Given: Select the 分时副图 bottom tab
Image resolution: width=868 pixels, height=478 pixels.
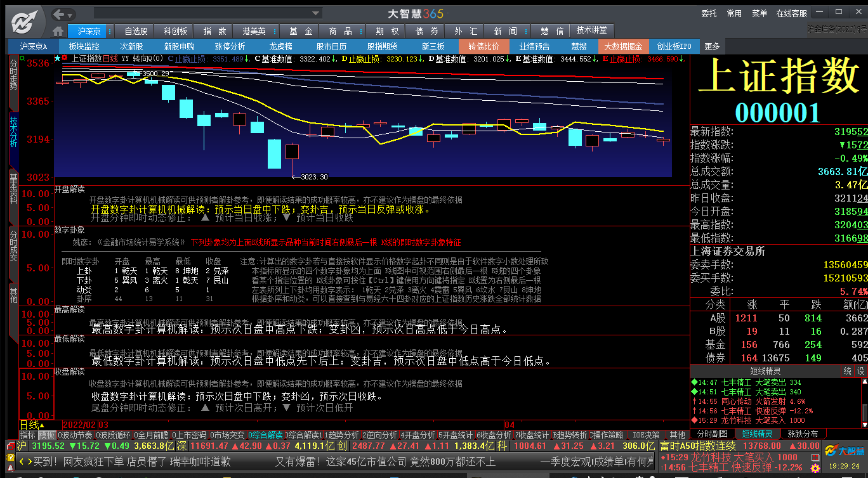Looking at the screenshot, I should [x=713, y=434].
